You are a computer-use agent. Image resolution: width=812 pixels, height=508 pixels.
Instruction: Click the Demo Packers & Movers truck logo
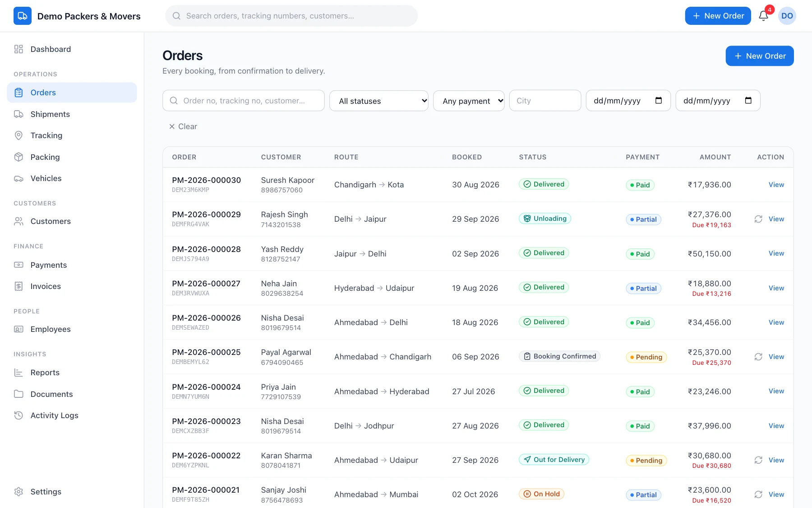(23, 16)
